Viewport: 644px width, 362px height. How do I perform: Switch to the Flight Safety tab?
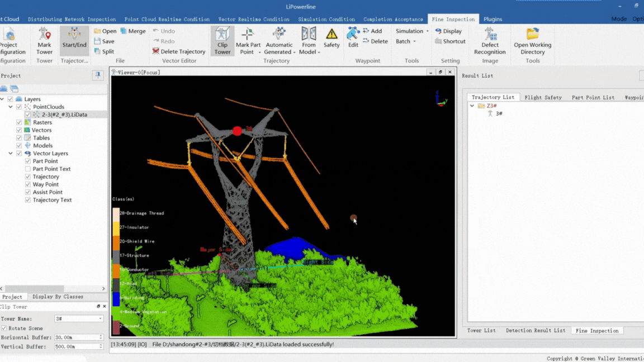click(543, 97)
